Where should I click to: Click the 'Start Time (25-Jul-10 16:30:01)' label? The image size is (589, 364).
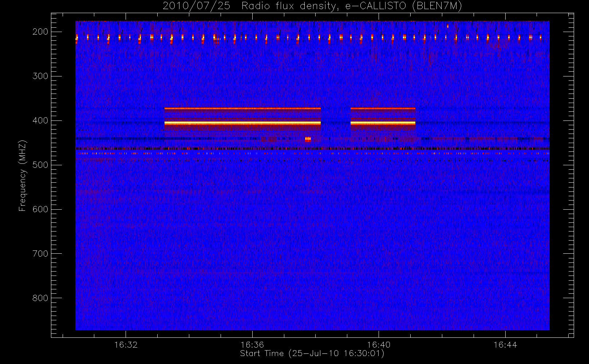coord(312,353)
